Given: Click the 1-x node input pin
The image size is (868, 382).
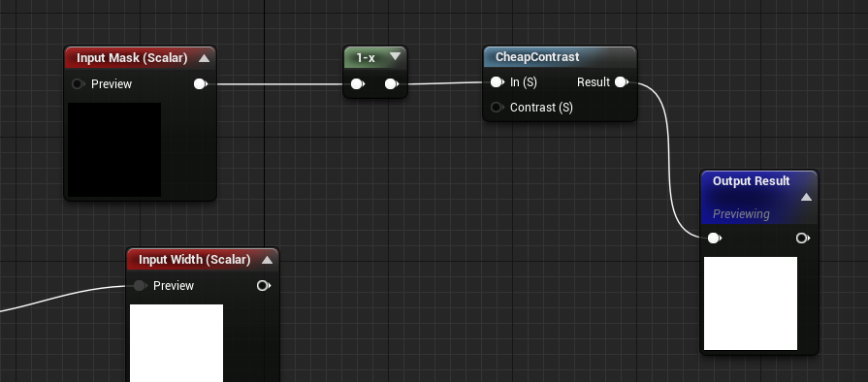Looking at the screenshot, I should click(358, 84).
